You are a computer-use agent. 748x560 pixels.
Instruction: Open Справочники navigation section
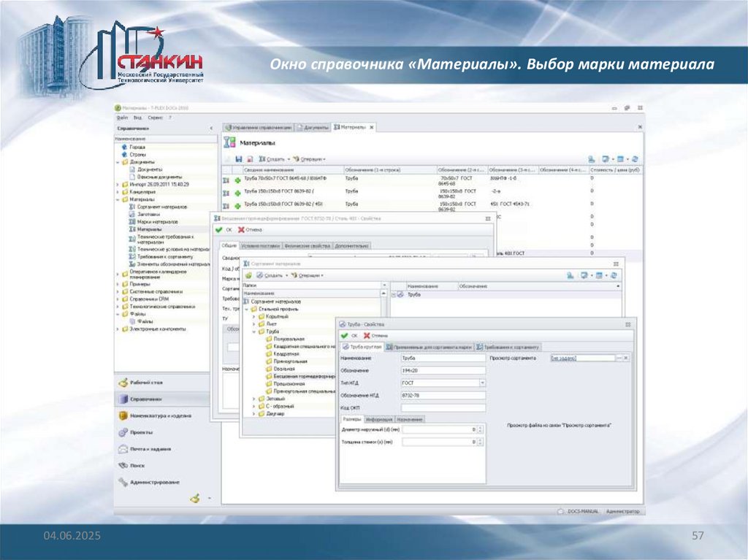[x=161, y=399]
